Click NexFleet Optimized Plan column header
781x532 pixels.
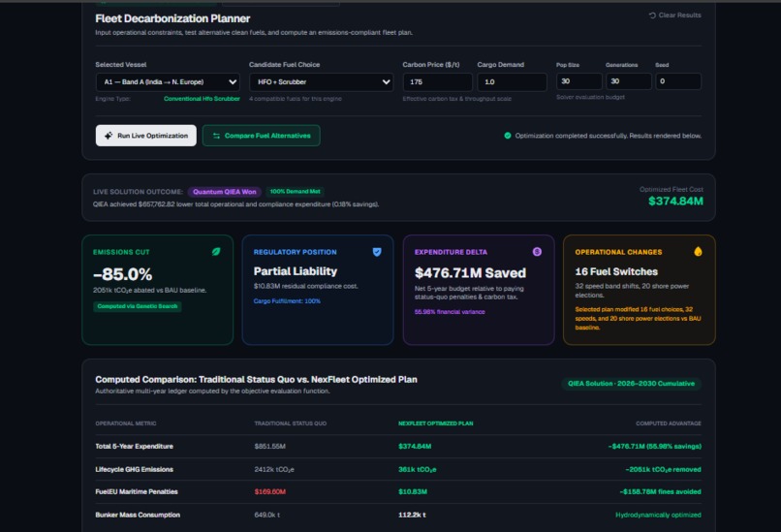[436, 423]
